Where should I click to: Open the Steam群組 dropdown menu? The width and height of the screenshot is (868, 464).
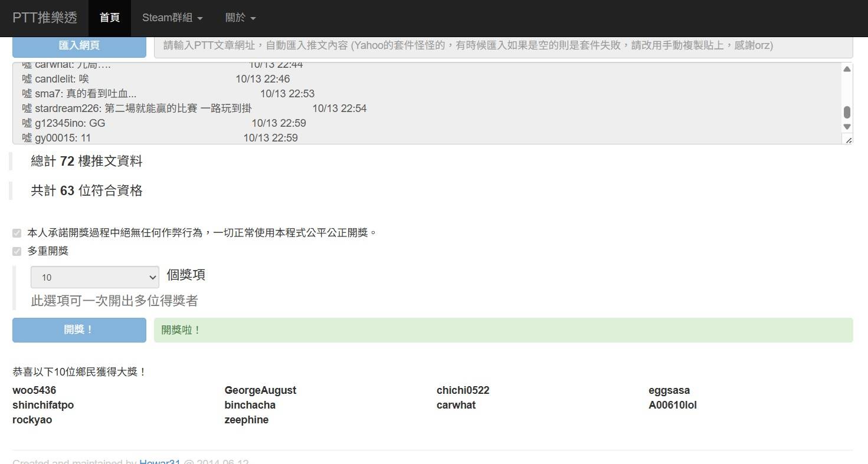click(172, 18)
